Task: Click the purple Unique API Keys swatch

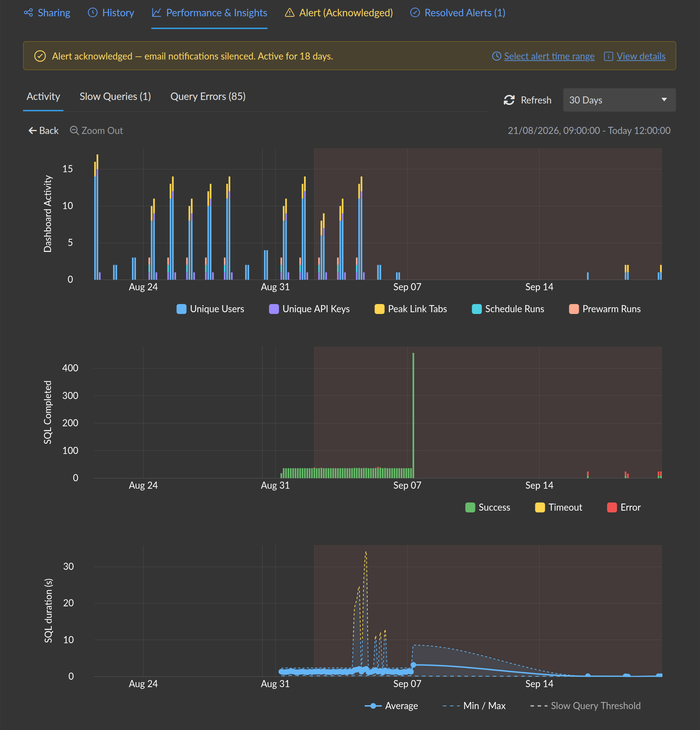Action: tap(274, 309)
